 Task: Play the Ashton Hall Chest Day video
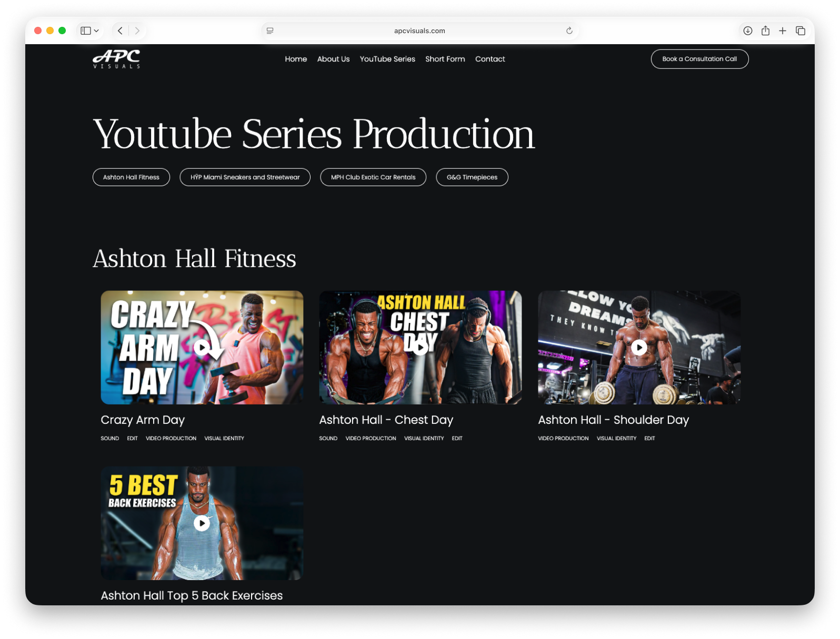tap(420, 347)
